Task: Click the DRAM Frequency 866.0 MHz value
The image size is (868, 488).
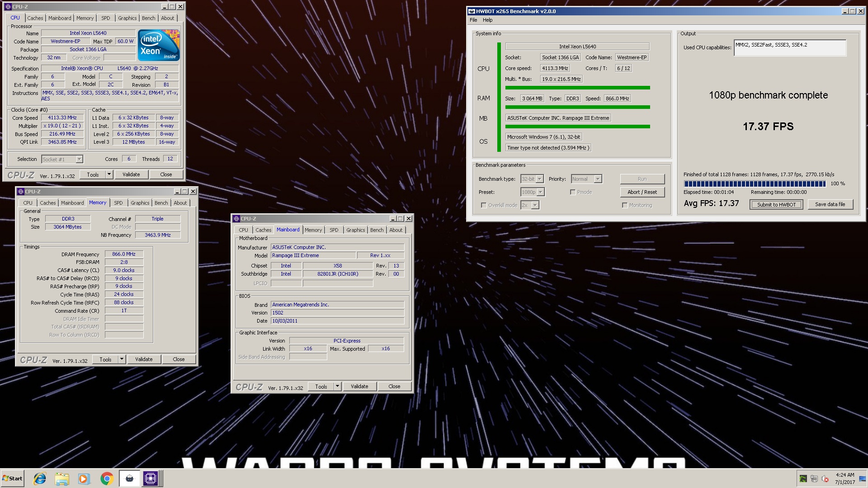Action: pos(124,254)
